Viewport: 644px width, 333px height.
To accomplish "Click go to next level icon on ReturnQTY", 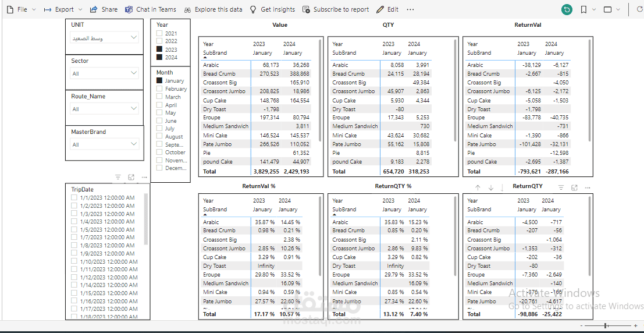I will coord(502,187).
